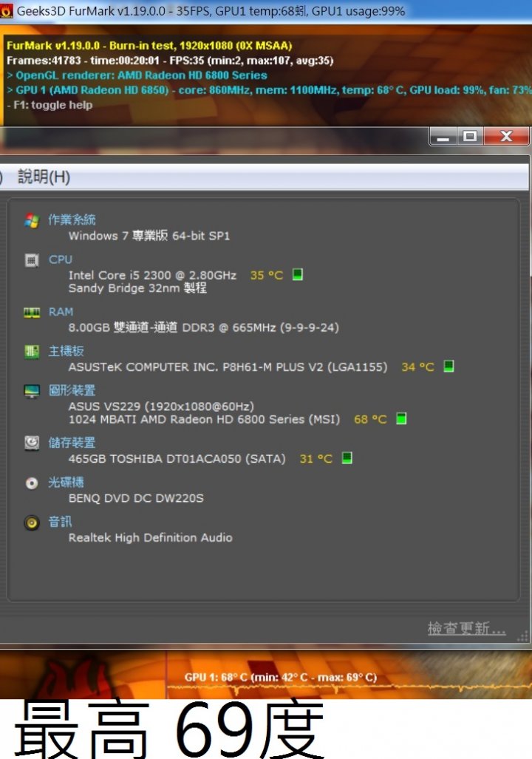Select the Intel Core i5 2300 text
This screenshot has width=532, height=759.
click(152, 275)
